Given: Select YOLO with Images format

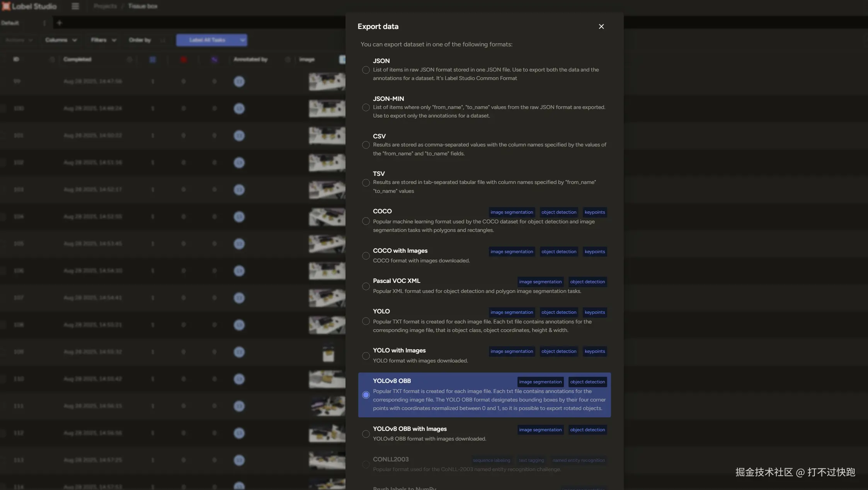Looking at the screenshot, I should 366,356.
